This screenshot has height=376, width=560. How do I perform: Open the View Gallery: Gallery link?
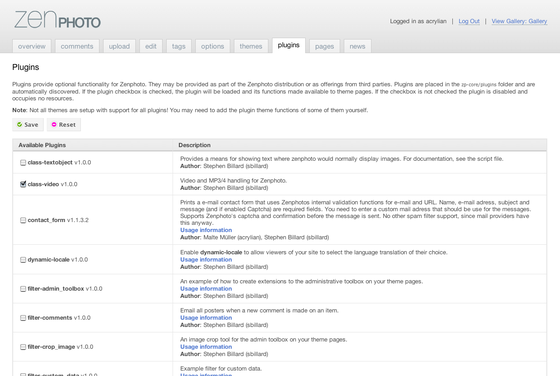point(519,21)
